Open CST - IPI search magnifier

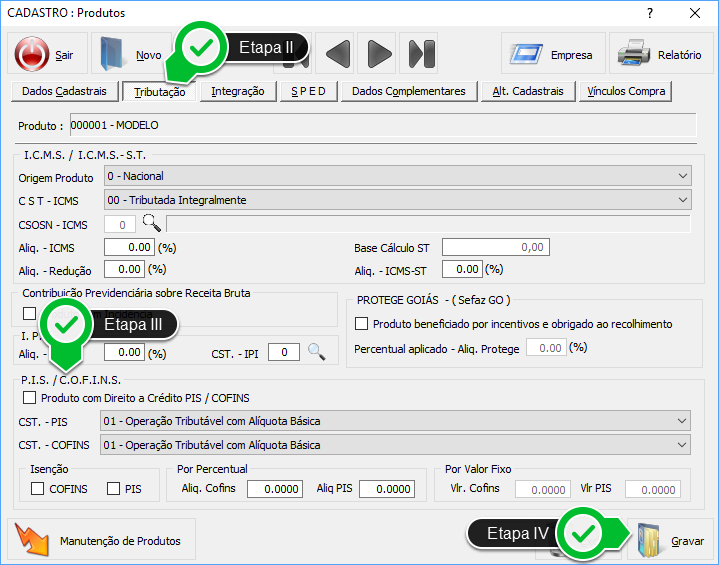point(316,351)
